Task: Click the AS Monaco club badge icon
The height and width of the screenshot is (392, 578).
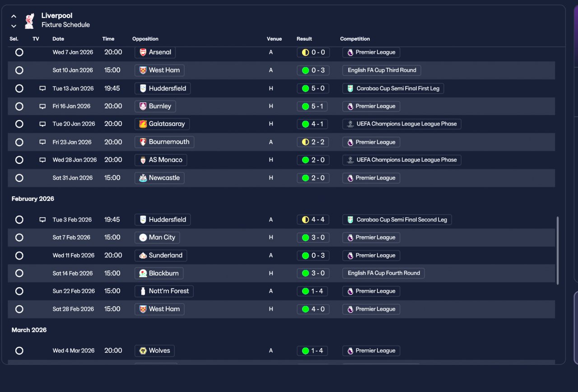Action: 143,160
